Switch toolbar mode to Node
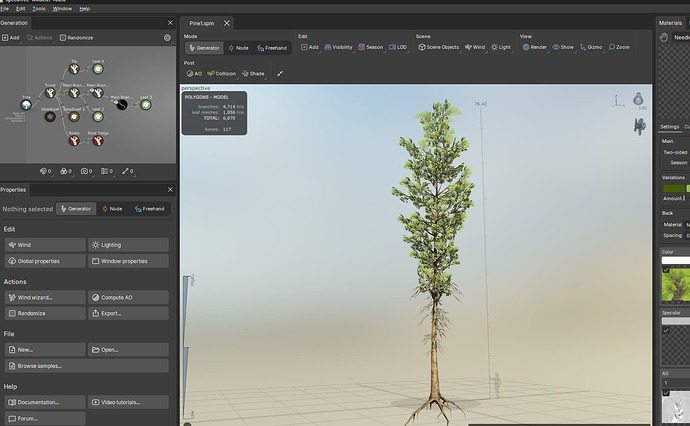Image resolution: width=690 pixels, height=426 pixels. pos(239,48)
